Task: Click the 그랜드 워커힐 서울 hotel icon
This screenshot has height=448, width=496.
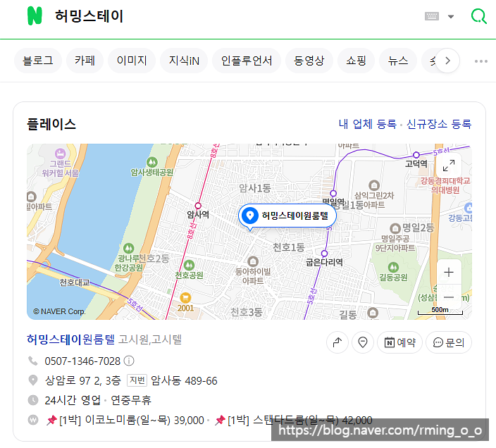Action: (61, 154)
